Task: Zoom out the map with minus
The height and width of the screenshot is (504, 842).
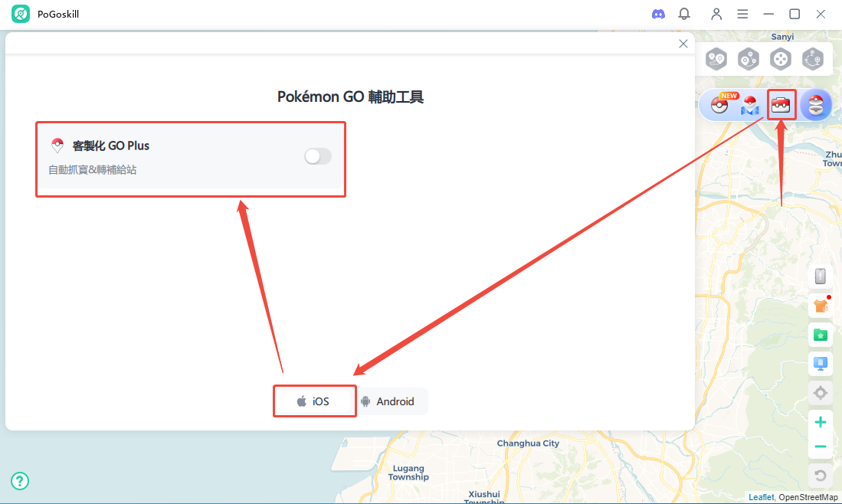Action: (x=820, y=447)
